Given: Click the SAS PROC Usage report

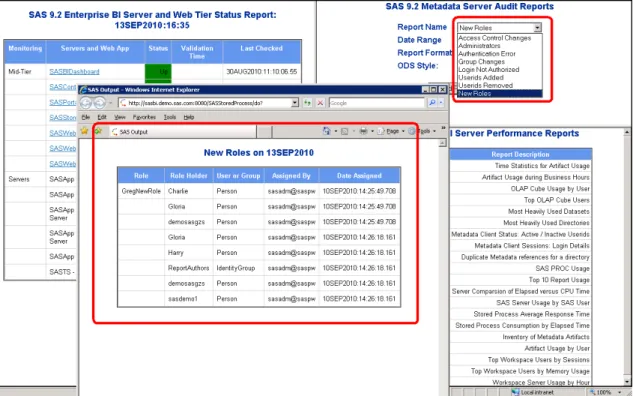Looking at the screenshot, I should [x=562, y=268].
